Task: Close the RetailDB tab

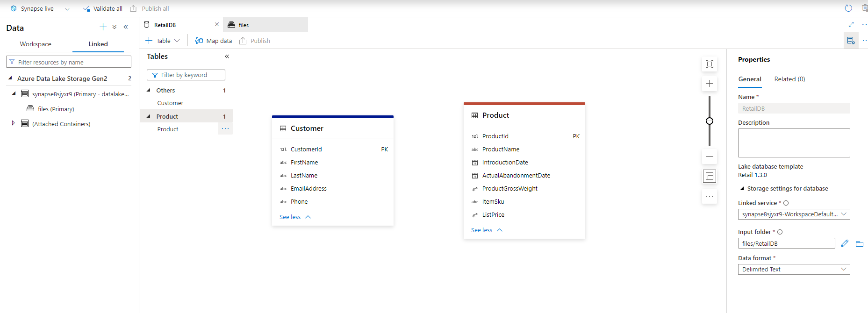Action: point(217,24)
